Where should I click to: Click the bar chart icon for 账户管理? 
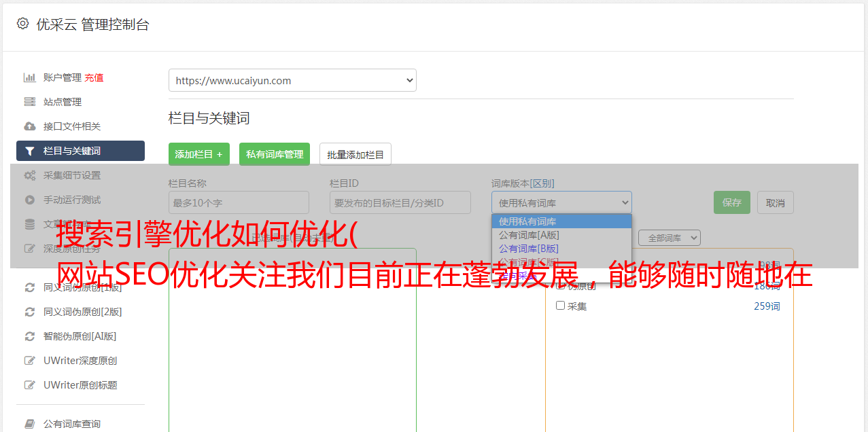click(x=30, y=77)
